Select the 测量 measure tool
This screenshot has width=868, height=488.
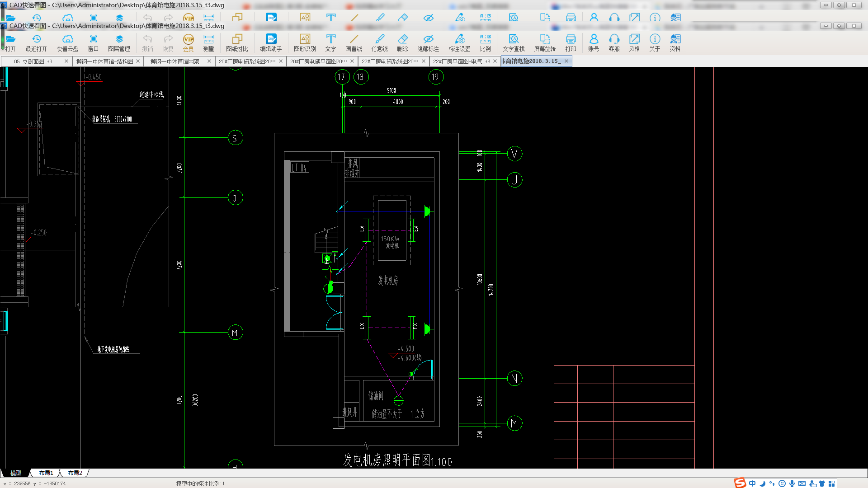click(x=208, y=43)
